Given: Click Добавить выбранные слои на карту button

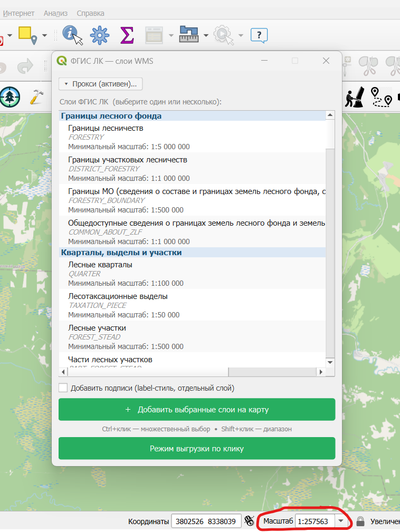Looking at the screenshot, I should pos(197,410).
